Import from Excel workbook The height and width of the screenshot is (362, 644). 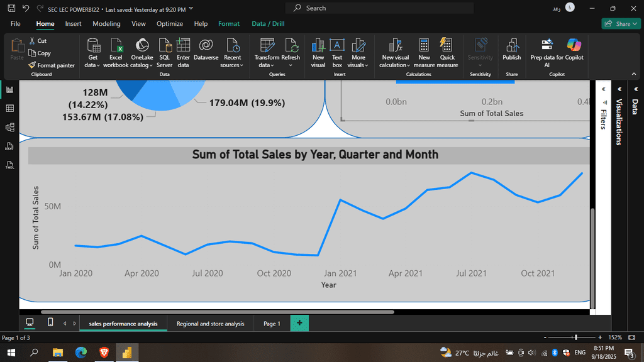(x=116, y=53)
